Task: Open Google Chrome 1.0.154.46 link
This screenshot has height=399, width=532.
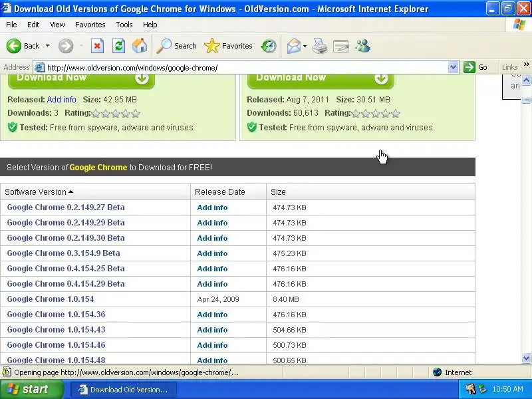Action: click(x=56, y=344)
